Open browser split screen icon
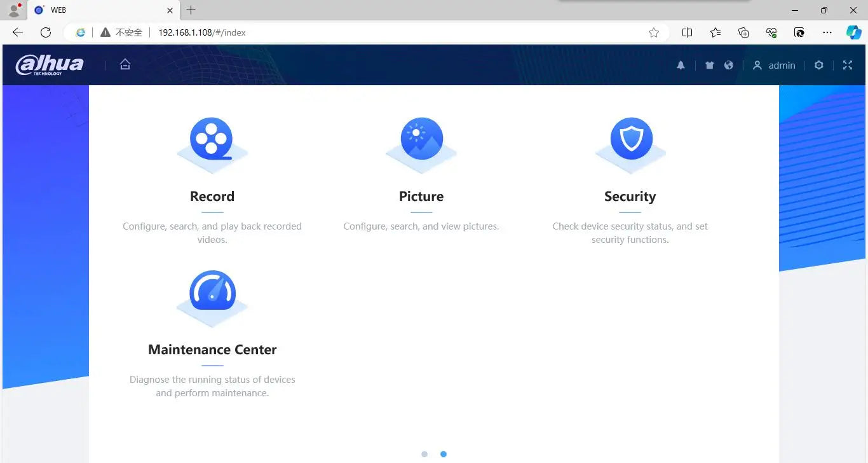Viewport: 868px width, 463px height. coord(687,32)
